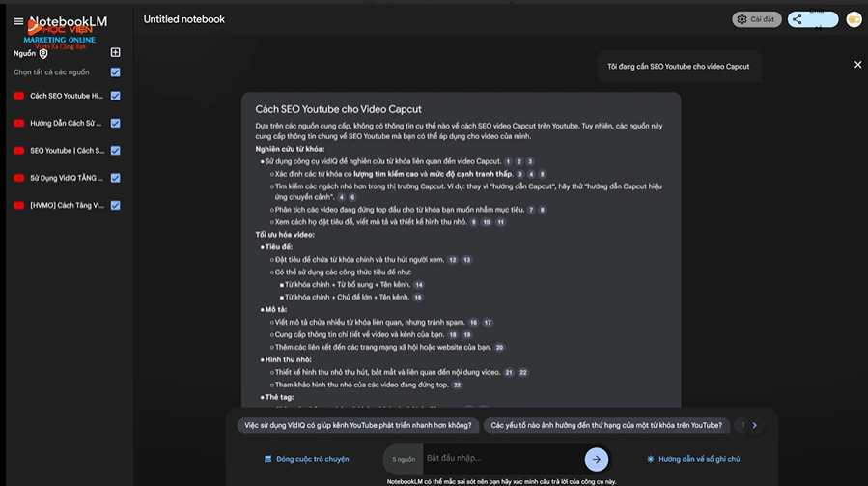The height and width of the screenshot is (486, 868).
Task: Show next suggested questions with chevron
Action: coord(754,425)
